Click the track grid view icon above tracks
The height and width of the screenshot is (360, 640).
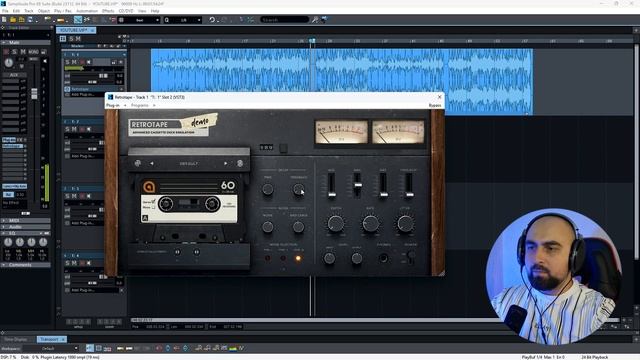pyautogui.click(x=63, y=39)
